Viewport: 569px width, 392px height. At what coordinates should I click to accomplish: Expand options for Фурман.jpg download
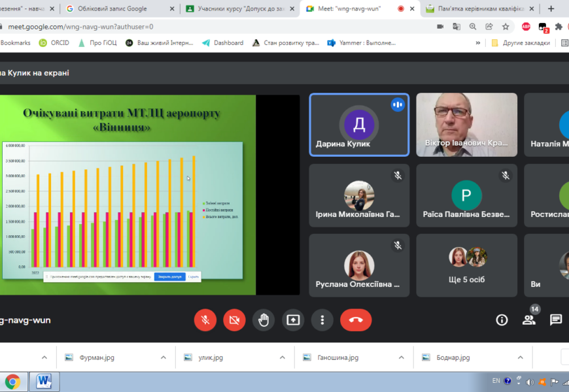(x=164, y=357)
